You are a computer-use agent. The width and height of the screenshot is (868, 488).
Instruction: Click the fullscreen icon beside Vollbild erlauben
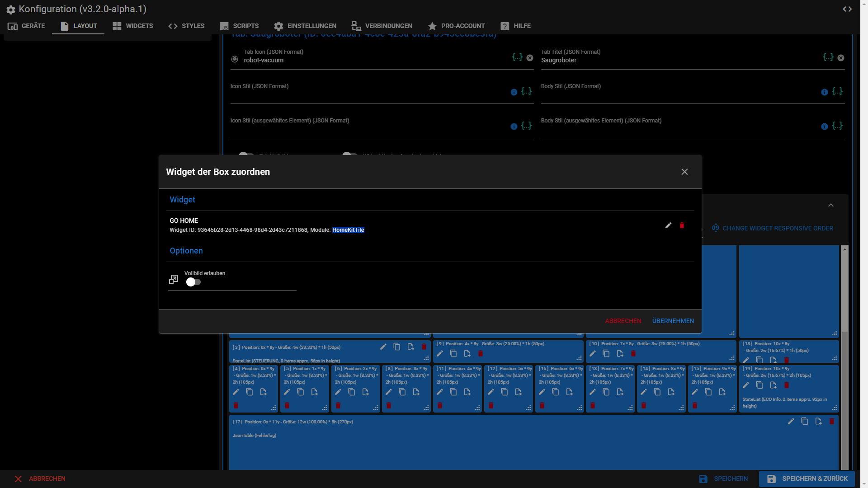pyautogui.click(x=174, y=279)
